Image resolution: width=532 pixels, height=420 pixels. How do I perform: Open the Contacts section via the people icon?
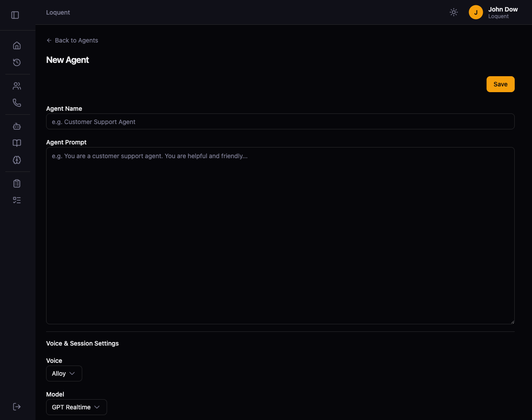[x=17, y=86]
